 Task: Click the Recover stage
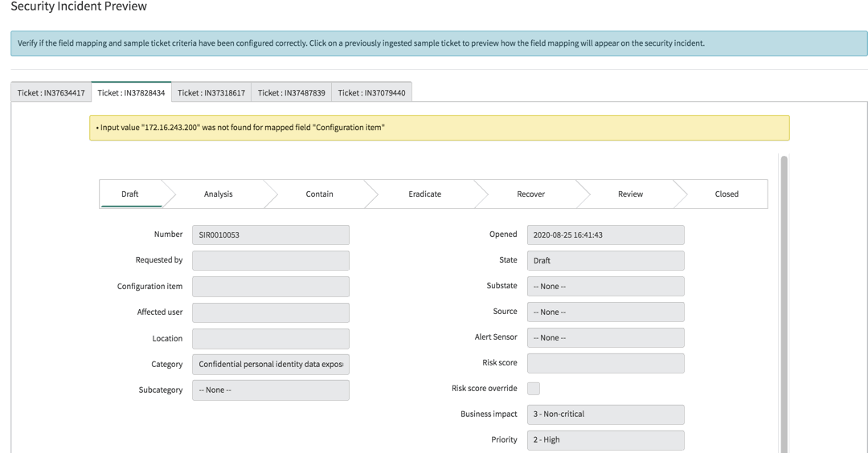(x=530, y=194)
